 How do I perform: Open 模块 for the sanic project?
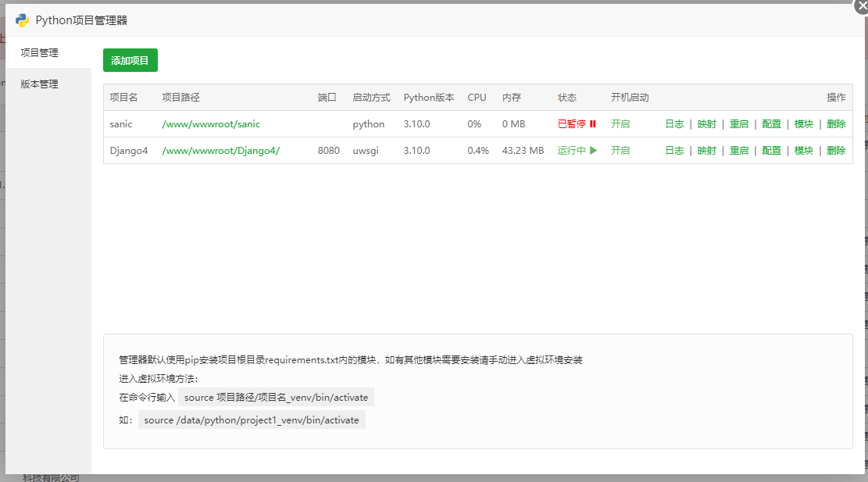tap(803, 124)
